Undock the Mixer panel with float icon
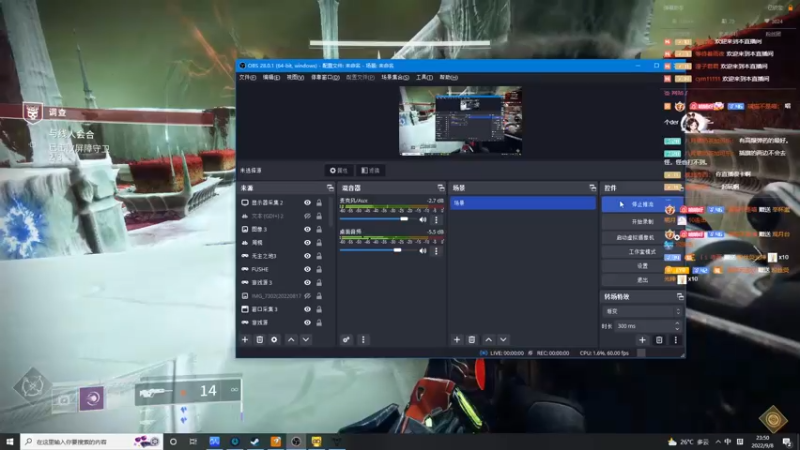Image resolution: width=800 pixels, height=450 pixels. [x=441, y=188]
